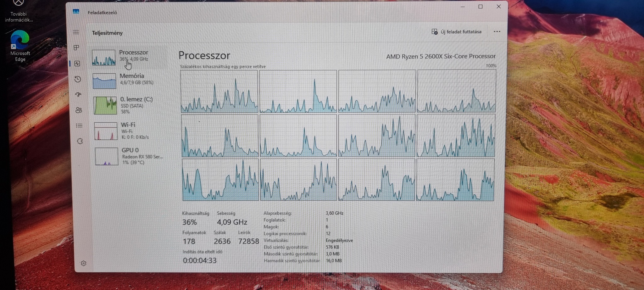Click the Alapsebesség: label
This screenshot has height=290, width=644.
(278, 213)
